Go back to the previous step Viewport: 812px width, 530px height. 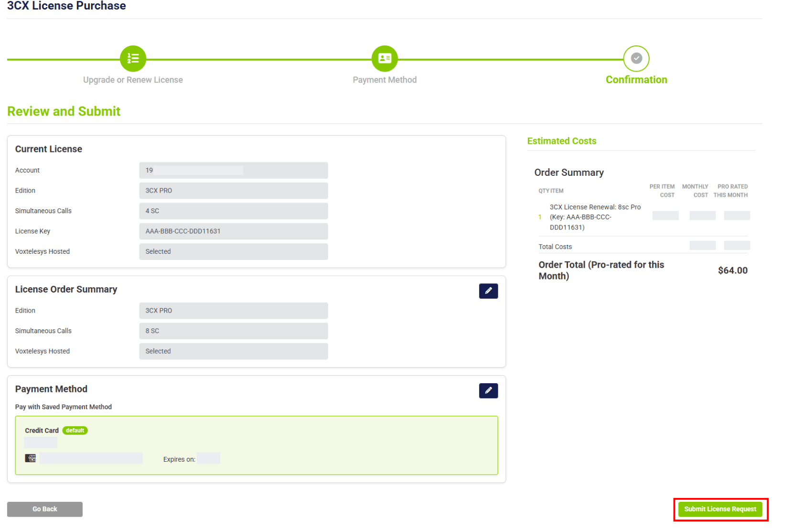[45, 509]
